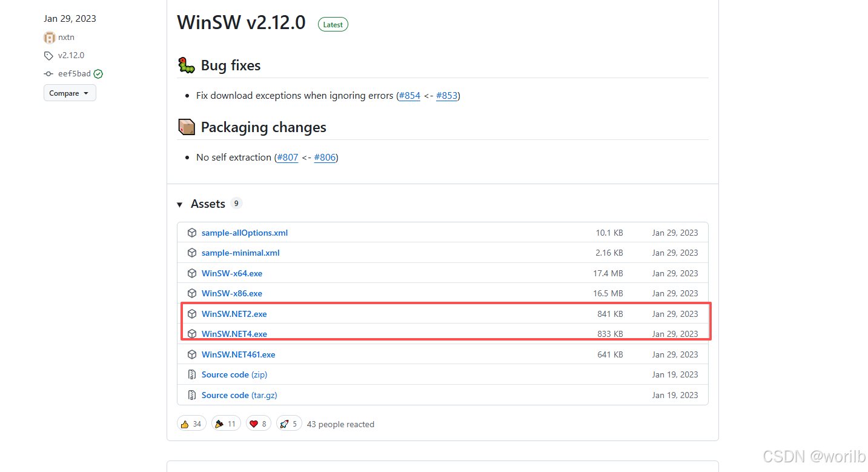
Task: Click the green Latest badge
Action: pyautogui.click(x=333, y=25)
